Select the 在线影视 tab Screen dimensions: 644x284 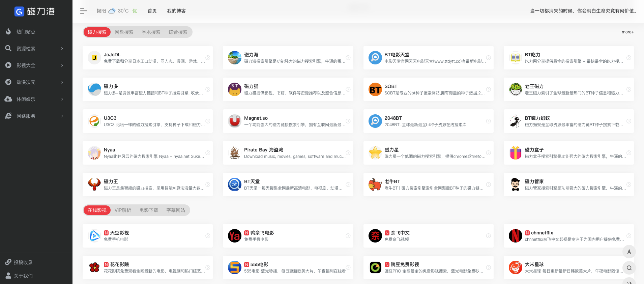[x=97, y=210]
